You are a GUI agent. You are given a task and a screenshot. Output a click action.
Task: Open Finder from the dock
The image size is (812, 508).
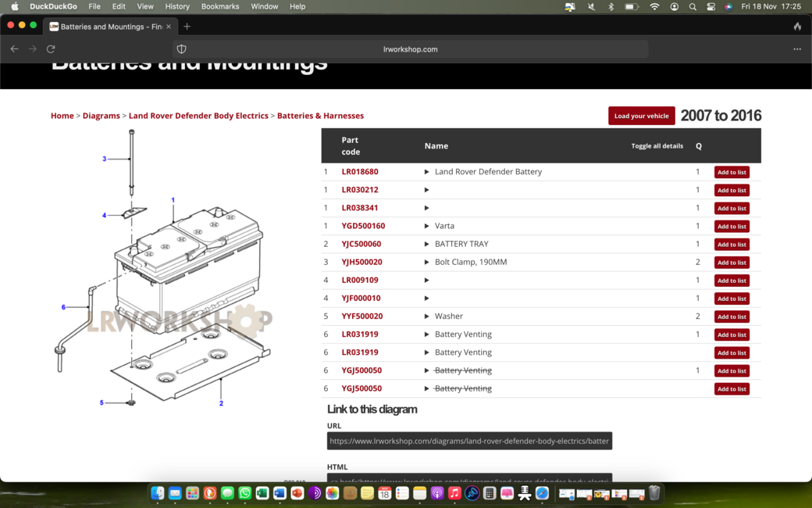point(158,493)
